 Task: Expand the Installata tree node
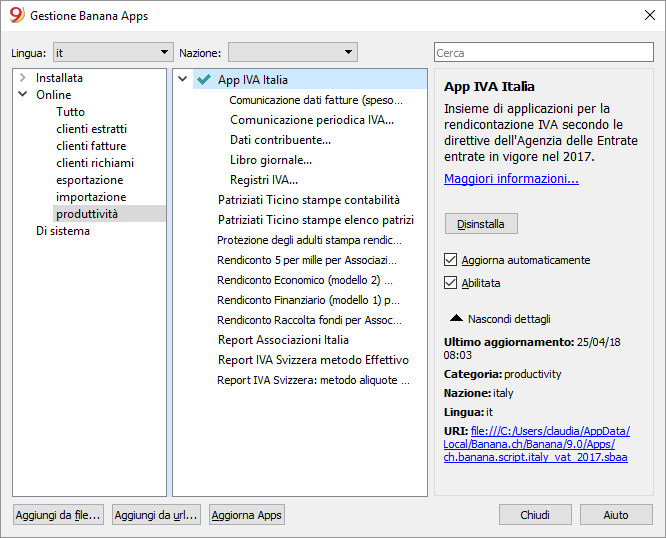click(23, 77)
